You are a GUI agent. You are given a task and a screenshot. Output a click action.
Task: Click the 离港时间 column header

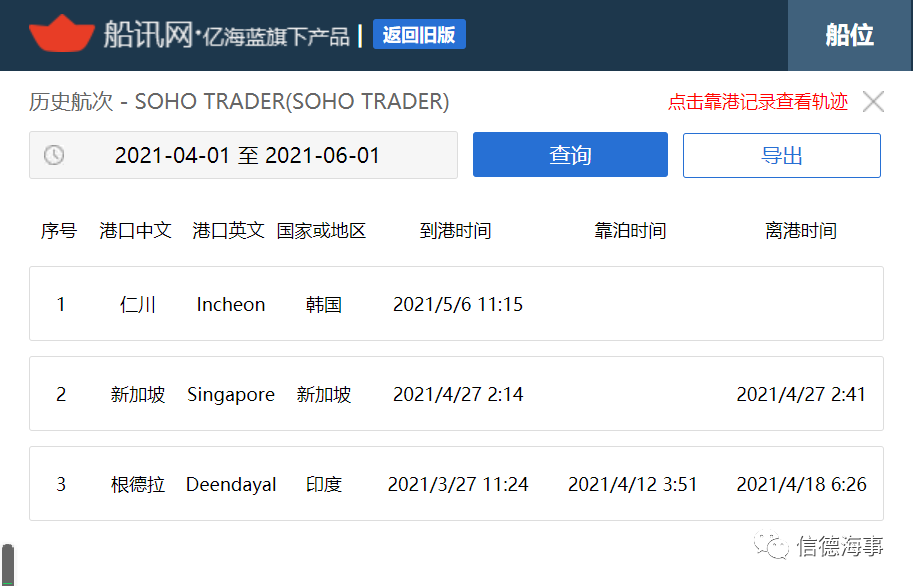(801, 231)
